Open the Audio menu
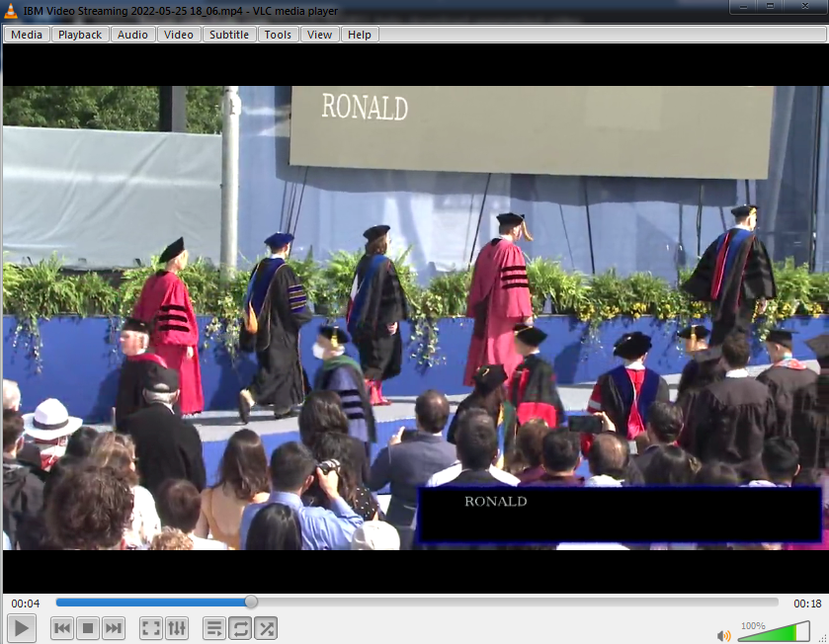 point(132,35)
